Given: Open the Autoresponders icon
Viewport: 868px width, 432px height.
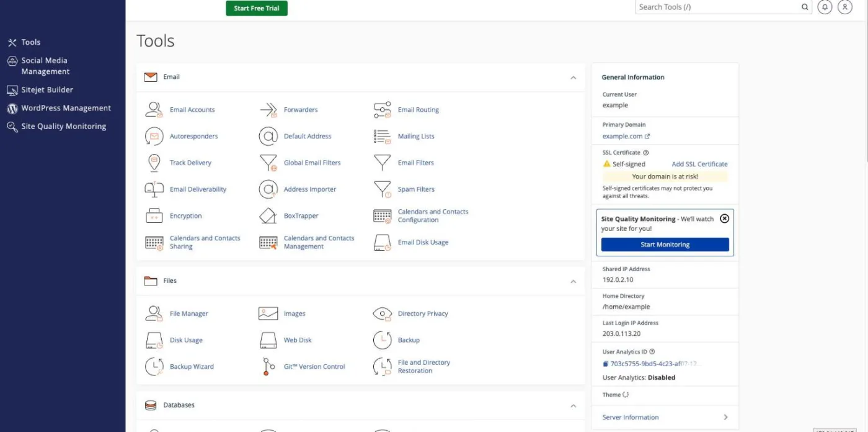Looking at the screenshot, I should 154,137.
